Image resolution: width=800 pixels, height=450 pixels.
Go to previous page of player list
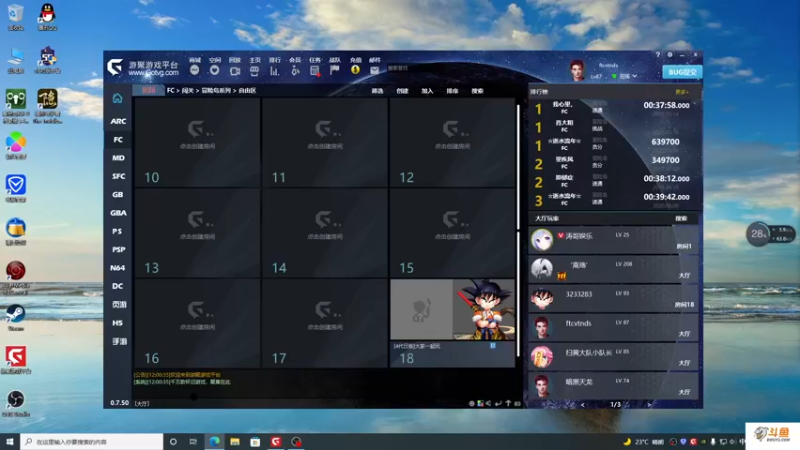(x=583, y=405)
